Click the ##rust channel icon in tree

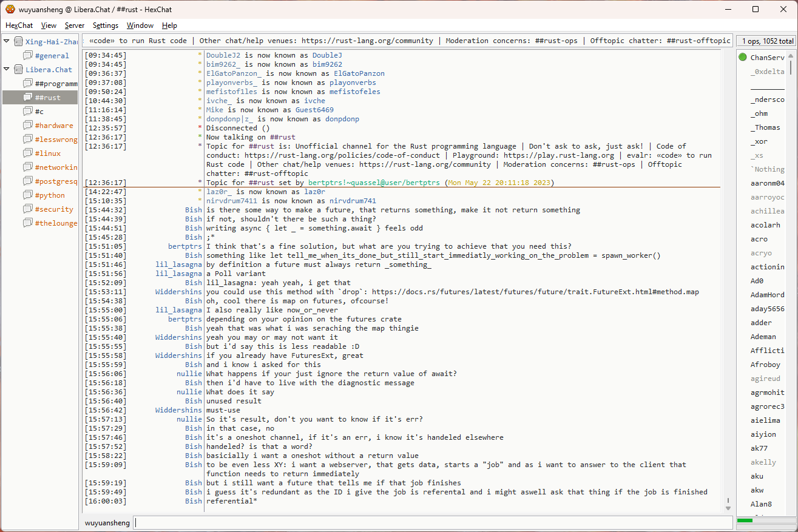click(28, 98)
